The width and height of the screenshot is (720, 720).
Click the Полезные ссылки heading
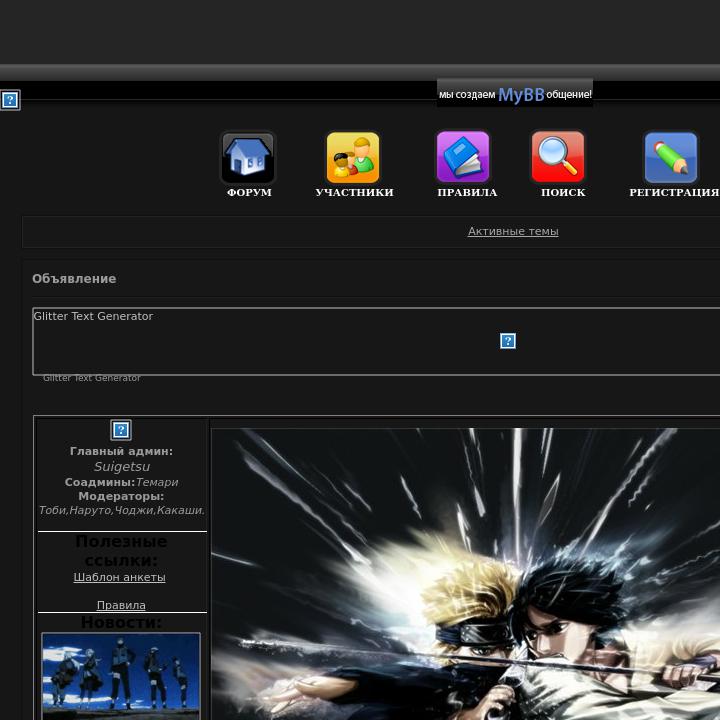121,551
